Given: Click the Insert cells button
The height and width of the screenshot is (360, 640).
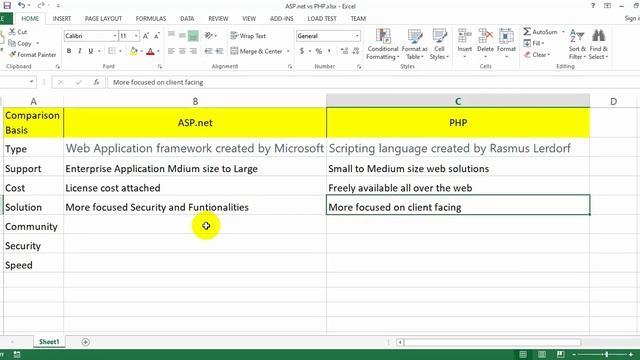Looking at the screenshot, I should [464, 43].
